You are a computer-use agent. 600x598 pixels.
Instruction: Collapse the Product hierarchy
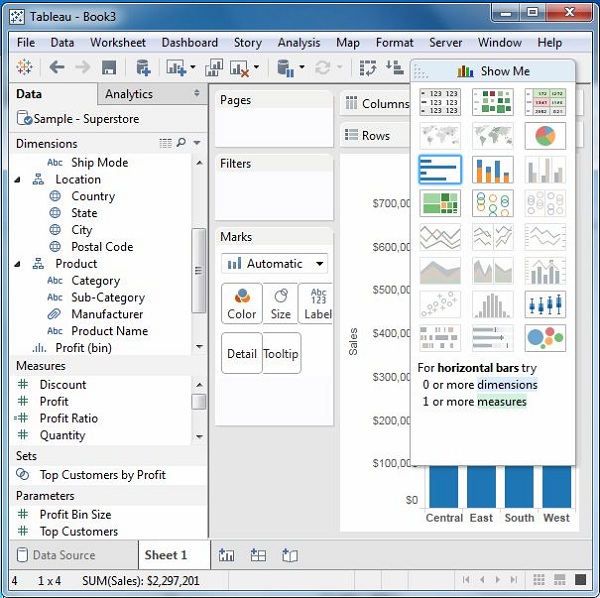click(x=18, y=264)
